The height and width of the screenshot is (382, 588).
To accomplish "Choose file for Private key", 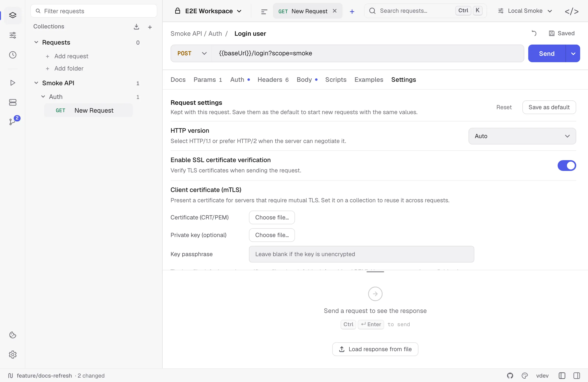I will (272, 235).
